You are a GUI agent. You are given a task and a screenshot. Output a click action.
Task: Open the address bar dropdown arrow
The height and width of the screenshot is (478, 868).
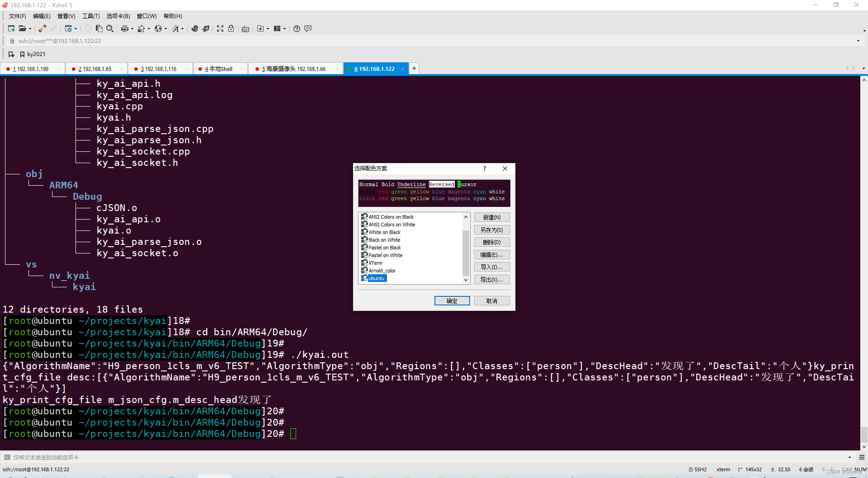coord(858,41)
